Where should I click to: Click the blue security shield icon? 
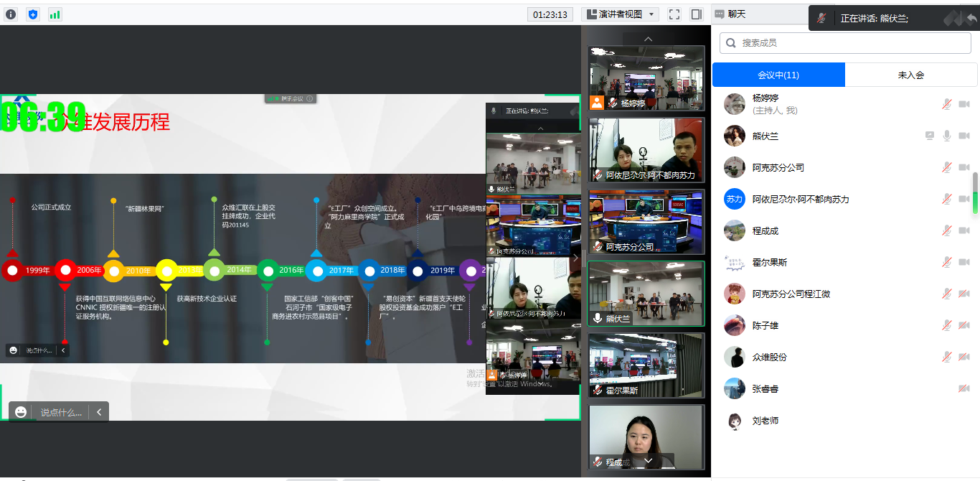(33, 14)
